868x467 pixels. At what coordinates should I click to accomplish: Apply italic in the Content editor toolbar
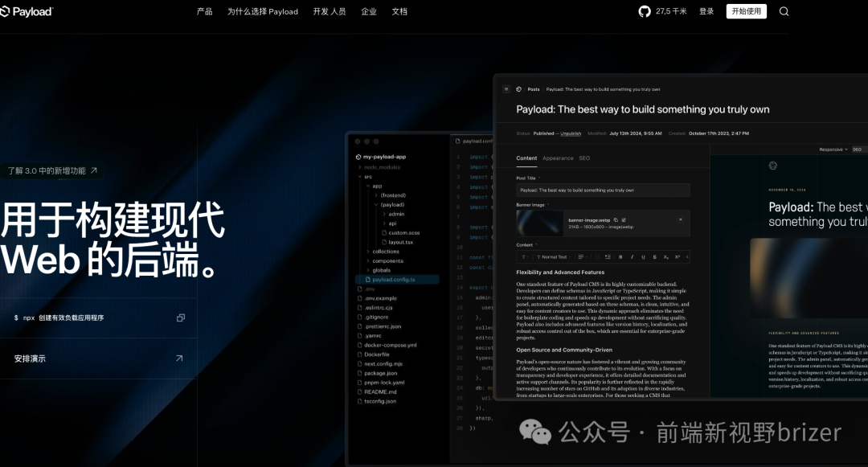[633, 256]
